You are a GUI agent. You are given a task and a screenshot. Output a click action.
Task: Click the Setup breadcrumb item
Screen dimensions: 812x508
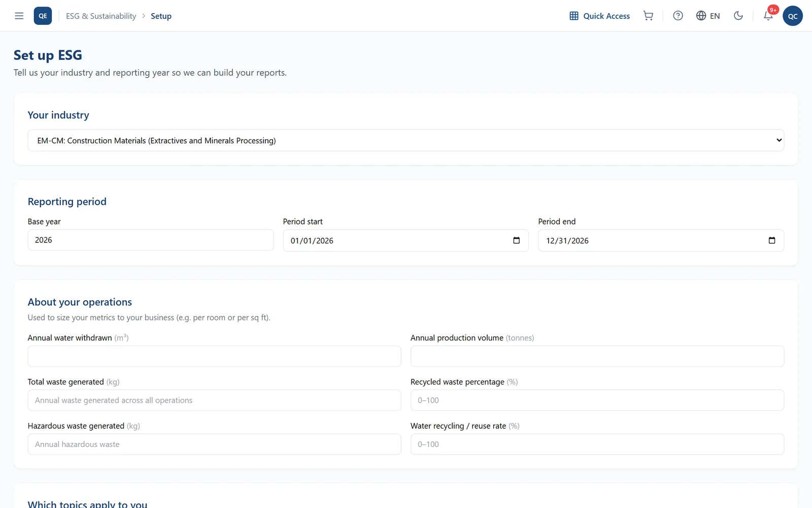[x=161, y=16]
